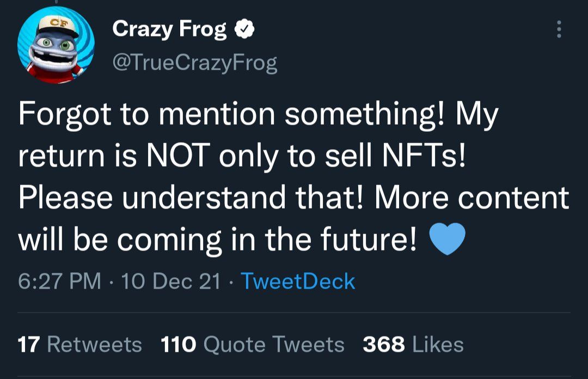Click the word "NFTs!" in the tweet

(x=424, y=155)
